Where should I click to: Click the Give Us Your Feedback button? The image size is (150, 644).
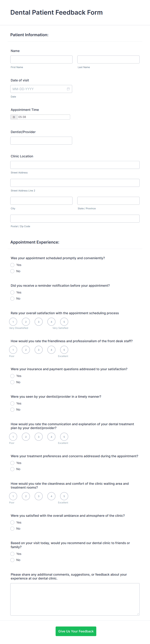point(76,631)
